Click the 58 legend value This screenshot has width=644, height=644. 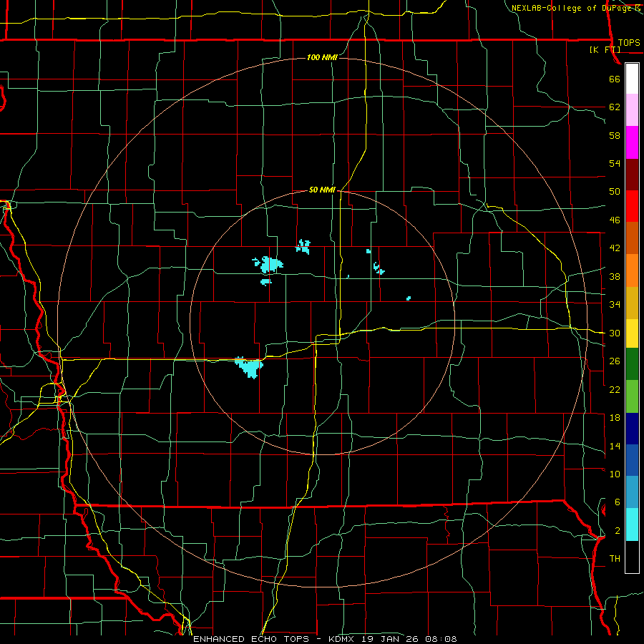coord(615,135)
